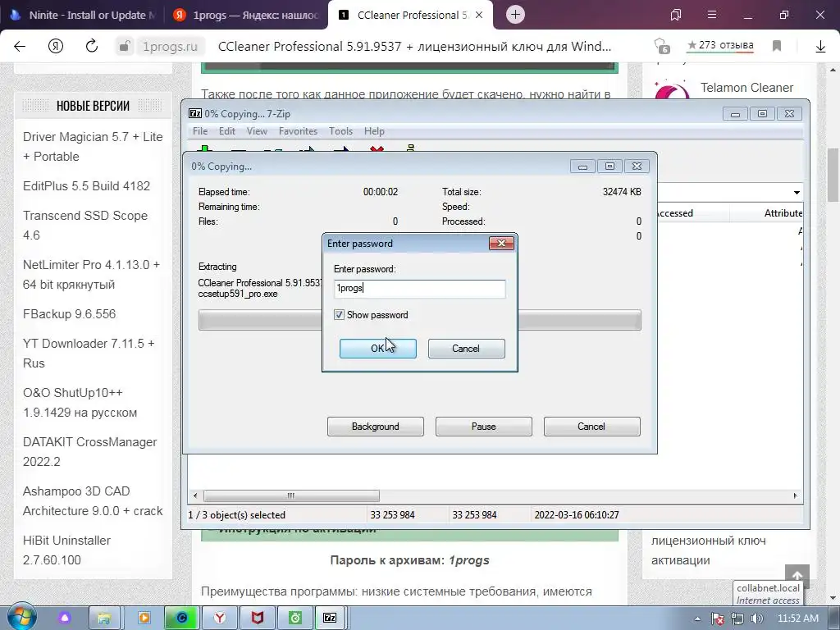Viewport: 840px width, 630px height.
Task: Click the 7-Zip scrollbar left arrow
Action: click(195, 495)
